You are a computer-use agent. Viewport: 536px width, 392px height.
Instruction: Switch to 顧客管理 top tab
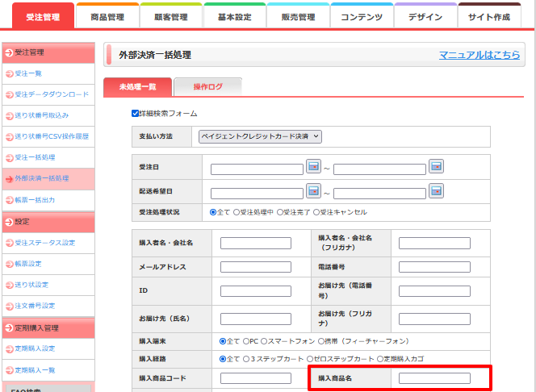171,16
